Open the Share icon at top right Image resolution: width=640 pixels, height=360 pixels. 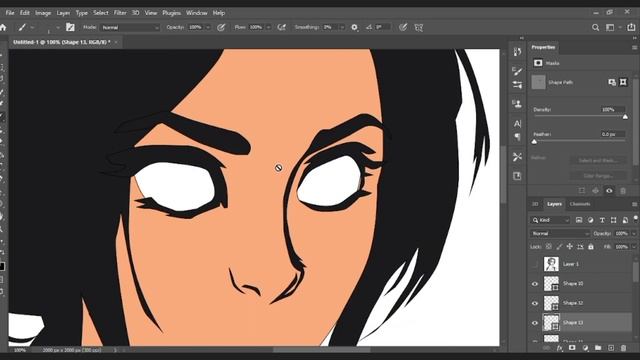pos(631,27)
